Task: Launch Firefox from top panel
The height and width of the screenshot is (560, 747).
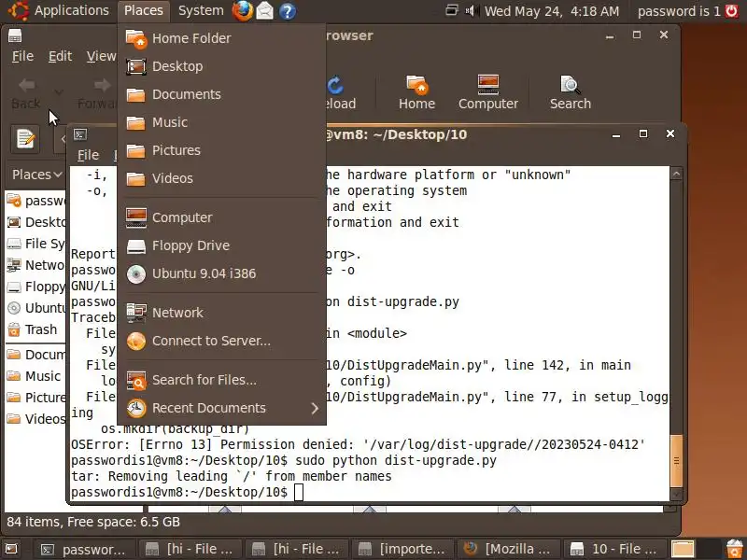Action: (x=243, y=10)
